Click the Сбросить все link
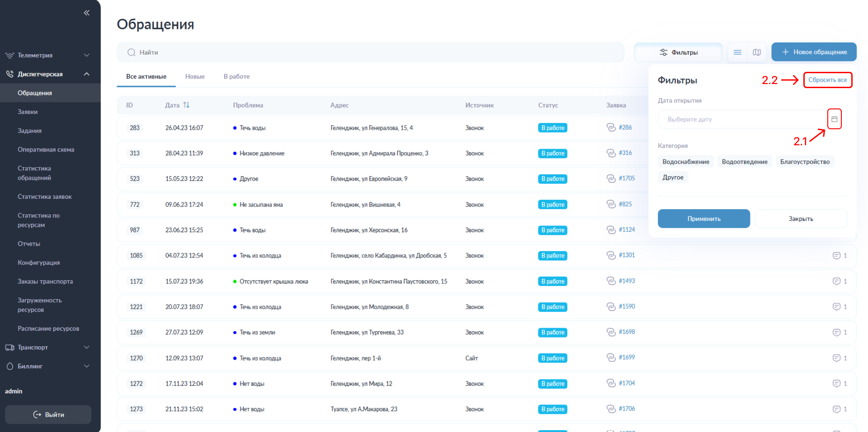Screen dimensions: 868x432 827,80
